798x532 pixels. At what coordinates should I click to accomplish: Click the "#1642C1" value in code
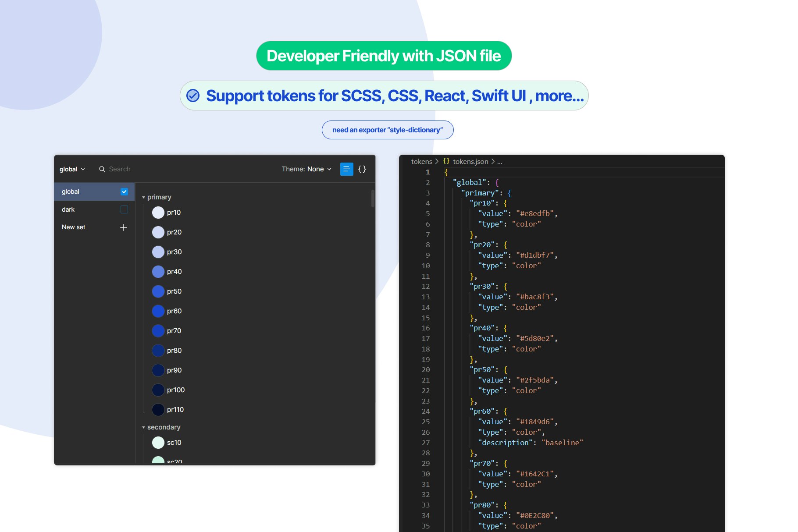click(535, 474)
